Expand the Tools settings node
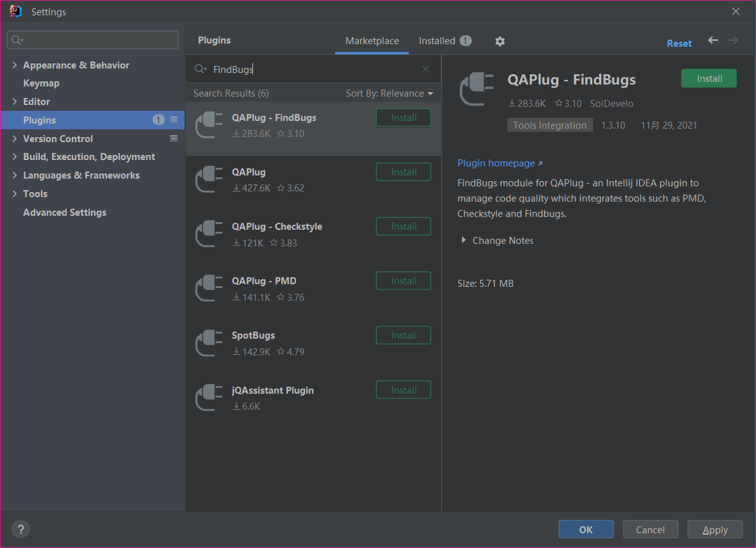This screenshot has height=548, width=756. [15, 193]
